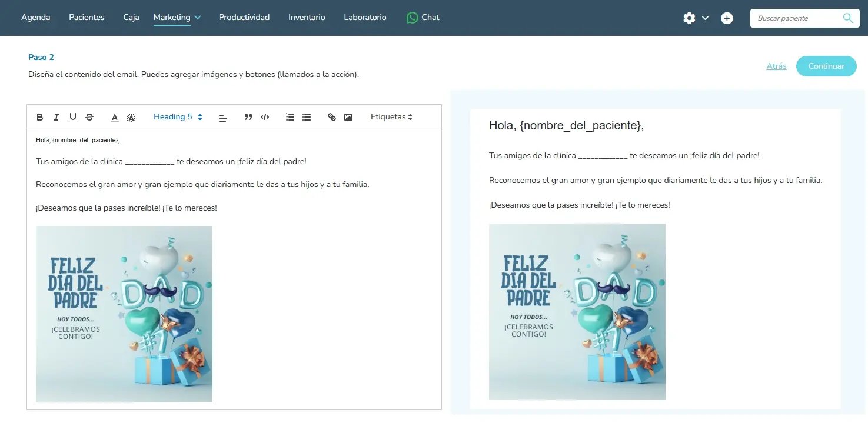The image size is (868, 433).
Task: Open the Marketing menu
Action: coord(177,18)
